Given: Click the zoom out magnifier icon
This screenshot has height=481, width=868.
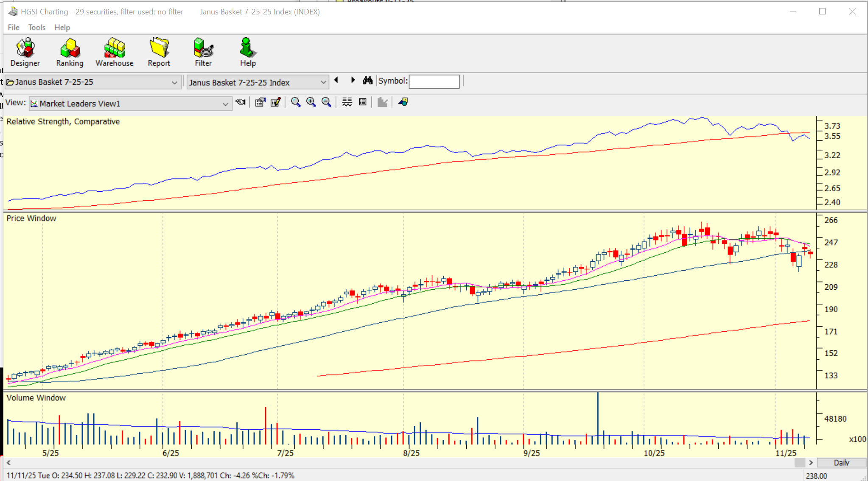Looking at the screenshot, I should pos(326,102).
